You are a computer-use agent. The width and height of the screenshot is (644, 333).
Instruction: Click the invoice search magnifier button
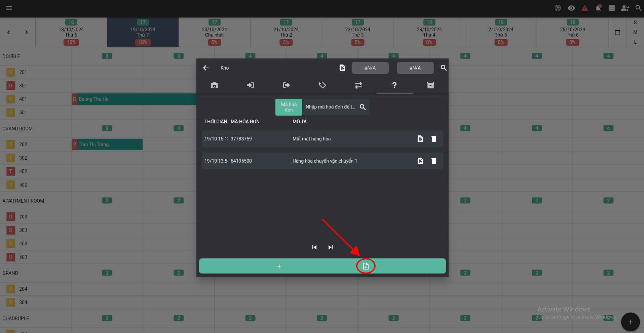(363, 107)
